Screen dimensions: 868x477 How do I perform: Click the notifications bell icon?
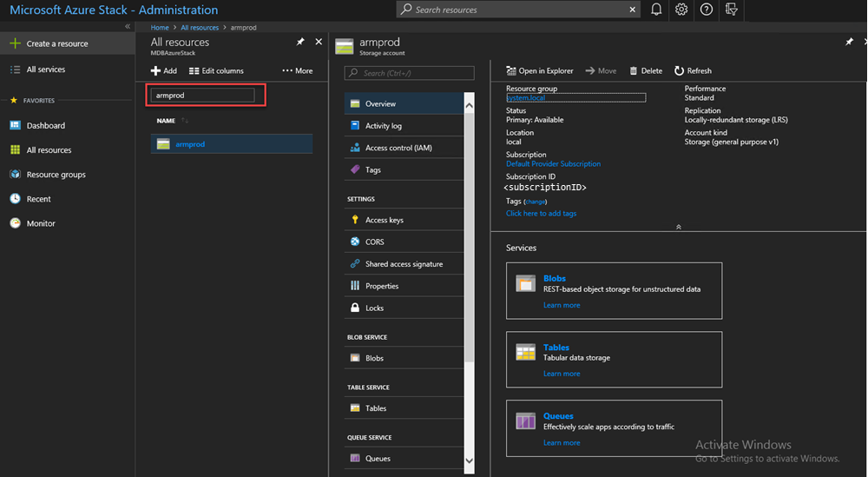point(657,10)
